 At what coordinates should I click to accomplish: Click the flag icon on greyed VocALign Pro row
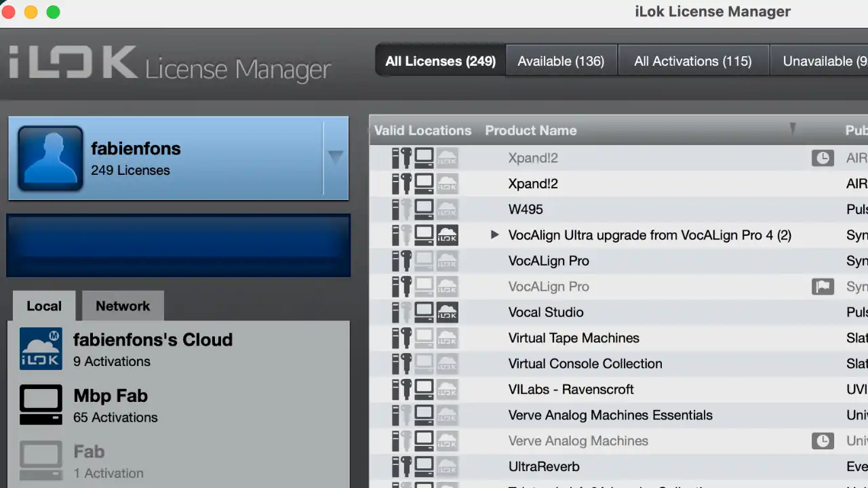pyautogui.click(x=823, y=287)
